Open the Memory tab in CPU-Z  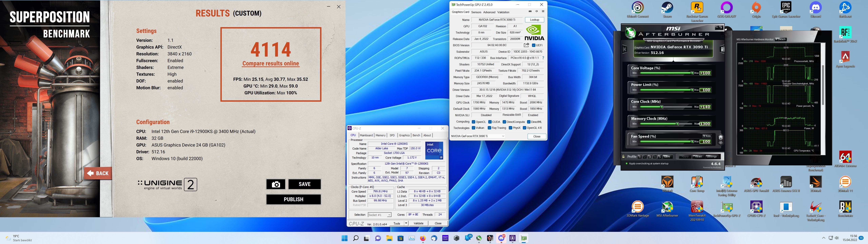(x=380, y=135)
